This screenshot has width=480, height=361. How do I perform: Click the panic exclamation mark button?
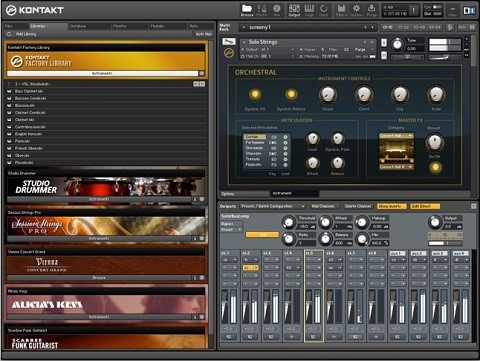coord(414,10)
